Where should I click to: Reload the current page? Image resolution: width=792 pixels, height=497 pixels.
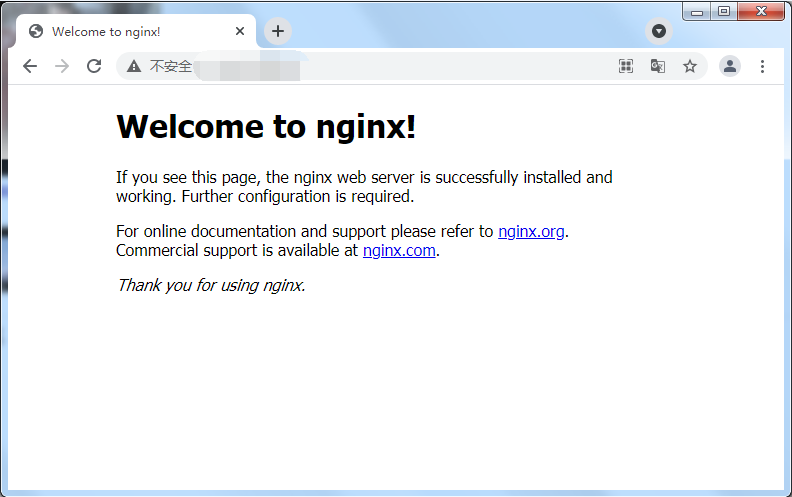94,66
